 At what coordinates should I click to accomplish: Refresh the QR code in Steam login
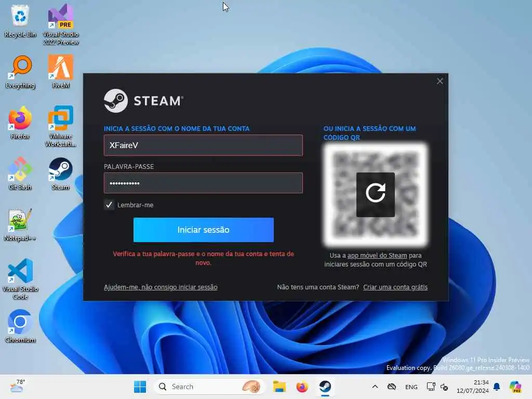pos(375,194)
